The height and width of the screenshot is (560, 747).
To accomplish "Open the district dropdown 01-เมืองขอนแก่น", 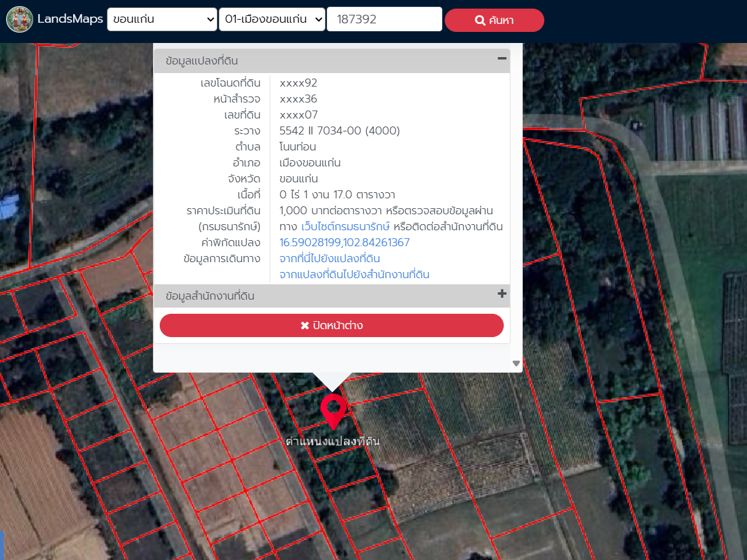I will pyautogui.click(x=272, y=20).
